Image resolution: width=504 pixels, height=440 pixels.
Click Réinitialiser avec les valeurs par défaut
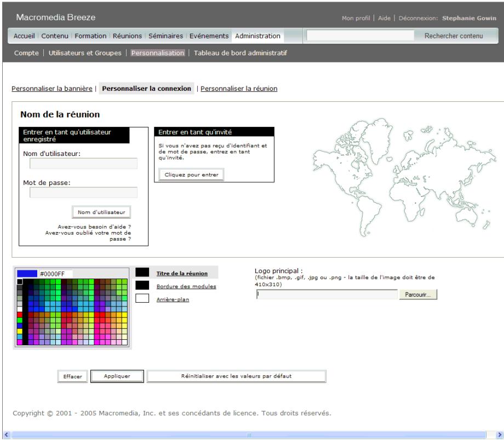(x=236, y=376)
